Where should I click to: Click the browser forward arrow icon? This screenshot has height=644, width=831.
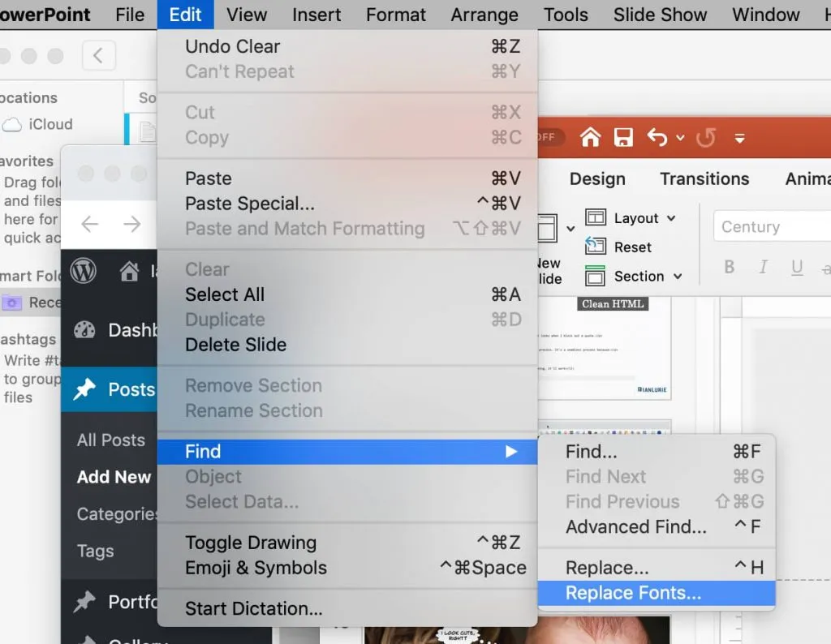click(132, 225)
